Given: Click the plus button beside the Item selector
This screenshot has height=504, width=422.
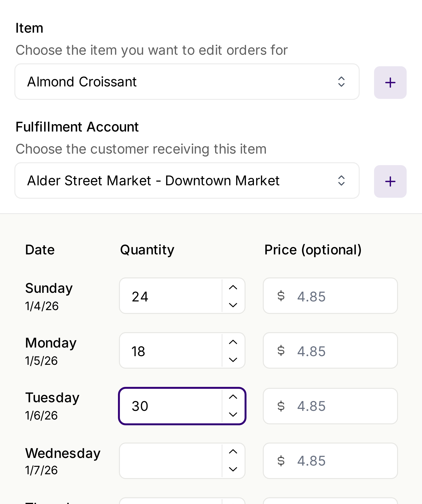Looking at the screenshot, I should pyautogui.click(x=390, y=83).
